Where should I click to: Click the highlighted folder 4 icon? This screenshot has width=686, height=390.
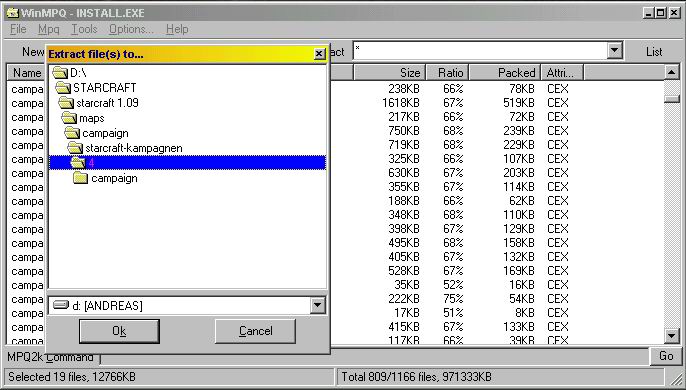pos(78,163)
